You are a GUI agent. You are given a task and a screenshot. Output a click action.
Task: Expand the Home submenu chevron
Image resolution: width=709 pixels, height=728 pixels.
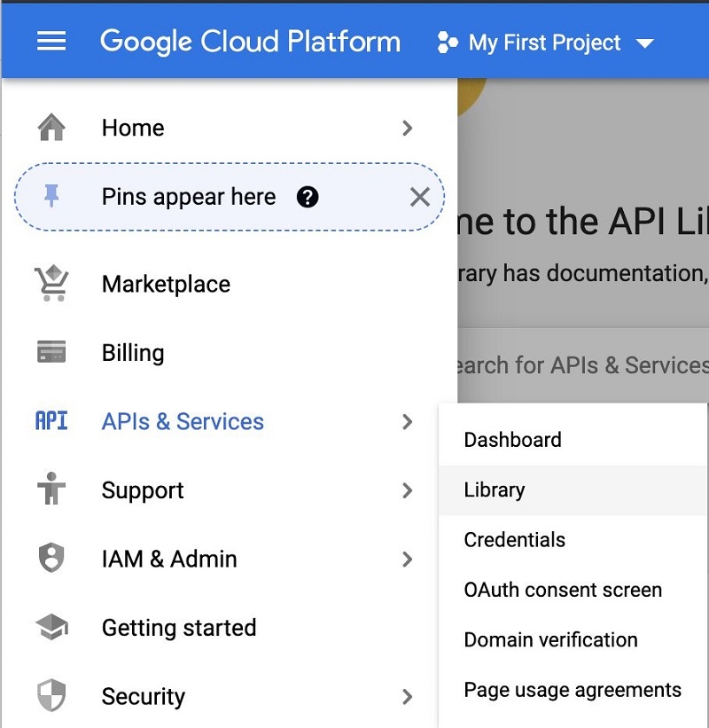[x=407, y=128]
